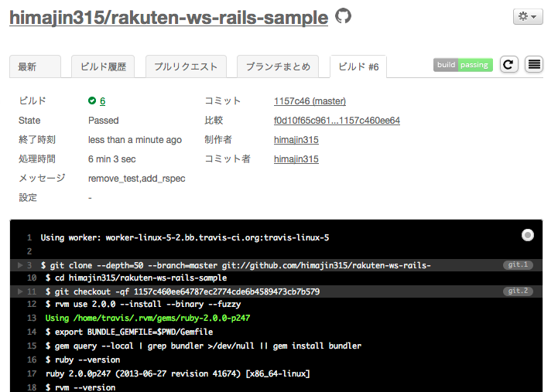Image resolution: width=558 pixels, height=392 pixels.
Task: Click the restart build icon
Action: [x=508, y=64]
